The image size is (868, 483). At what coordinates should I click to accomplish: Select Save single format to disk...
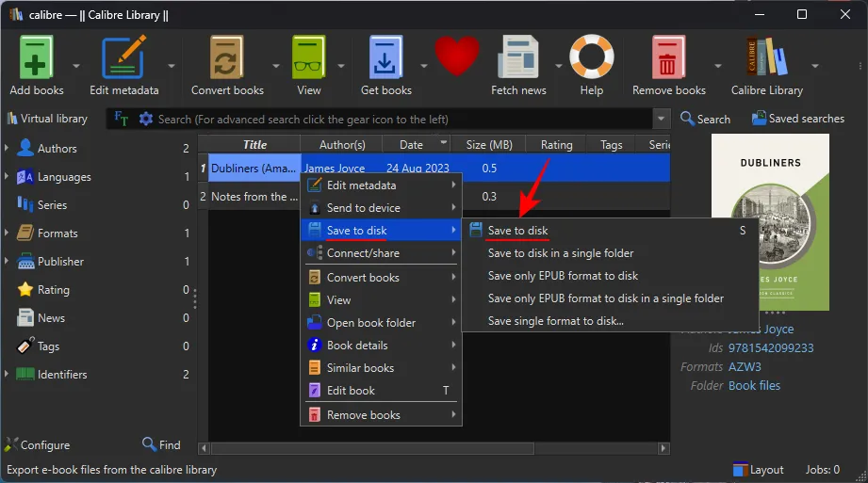click(610, 321)
